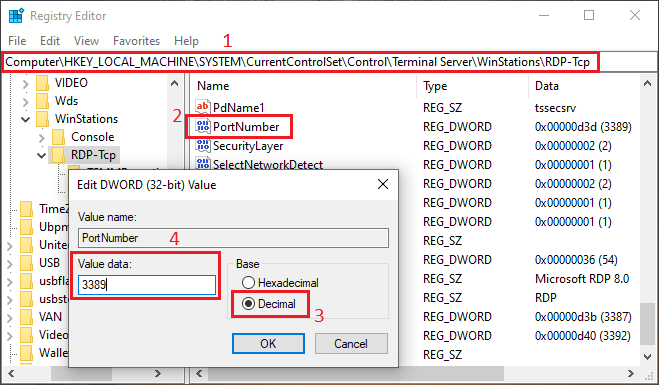The width and height of the screenshot is (659, 385).
Task: Click values pane horizontal scroll right arrow
Action: tap(630, 373)
